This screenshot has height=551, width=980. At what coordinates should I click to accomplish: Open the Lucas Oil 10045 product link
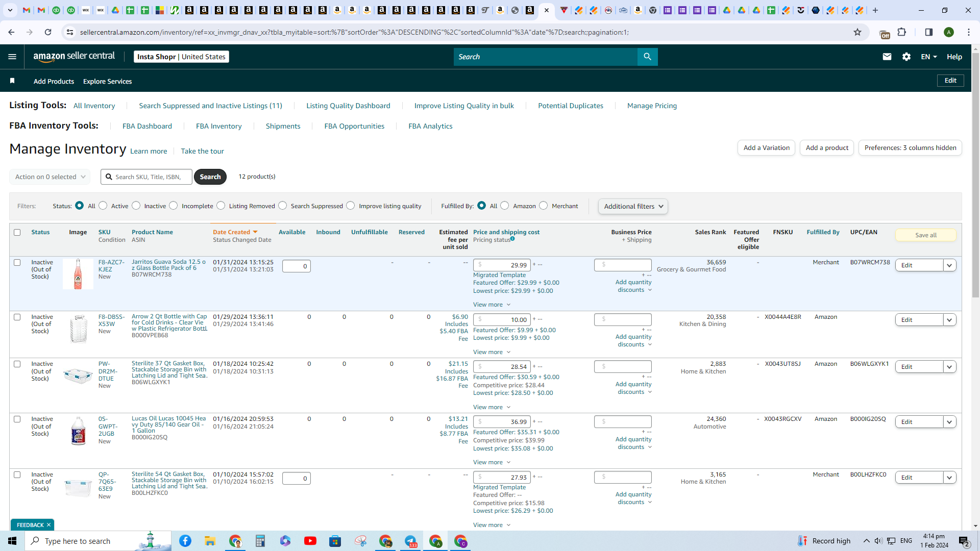pyautogui.click(x=169, y=424)
